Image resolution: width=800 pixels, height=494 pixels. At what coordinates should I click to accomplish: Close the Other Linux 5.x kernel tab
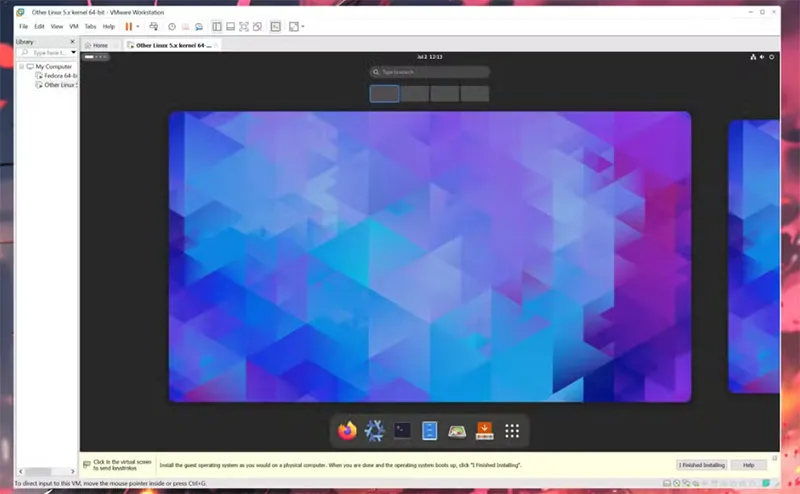[216, 45]
